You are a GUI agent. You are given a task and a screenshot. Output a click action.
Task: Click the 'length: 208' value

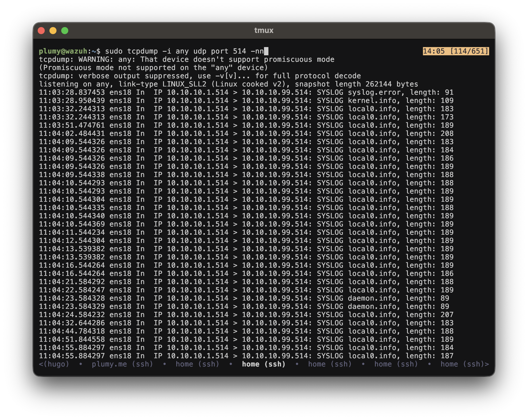[x=430, y=134]
